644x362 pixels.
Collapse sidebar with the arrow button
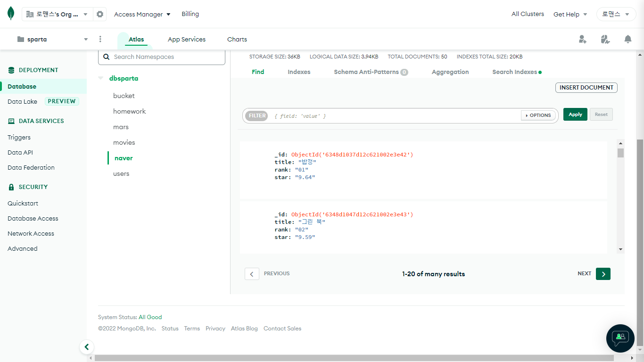pyautogui.click(x=87, y=347)
